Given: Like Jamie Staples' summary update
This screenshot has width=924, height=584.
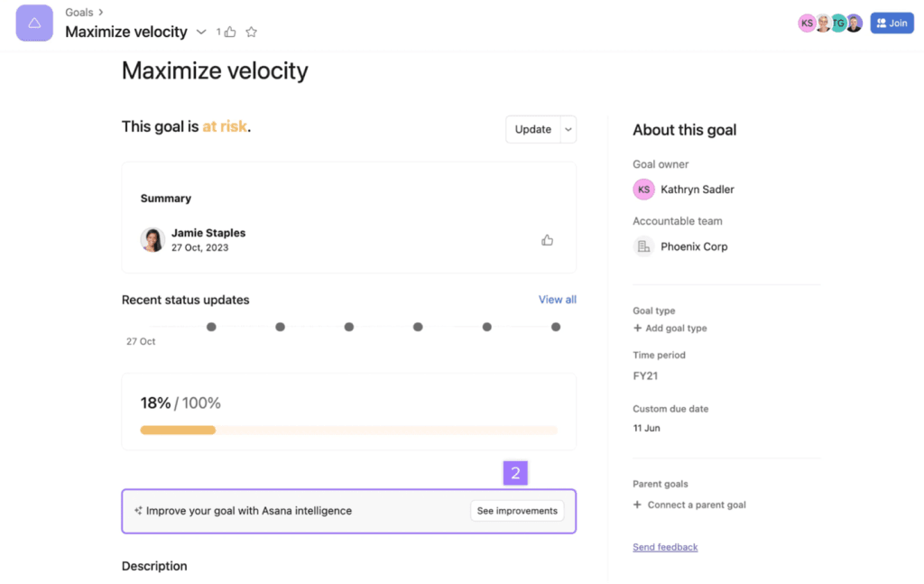Looking at the screenshot, I should pos(547,240).
